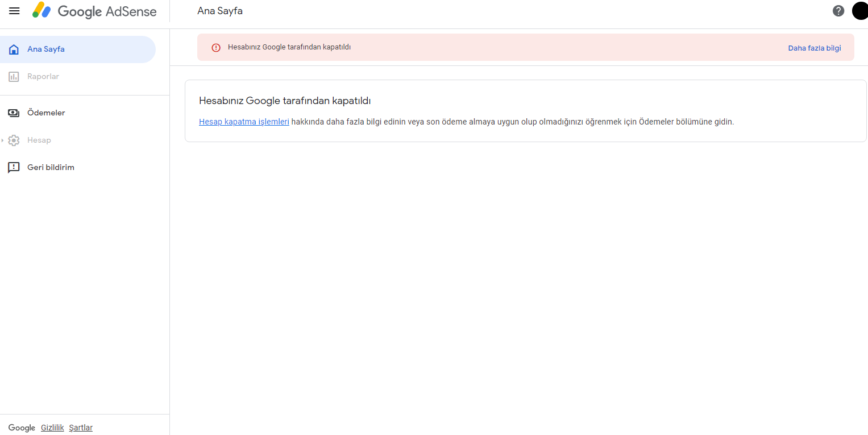The height and width of the screenshot is (435, 868).
Task: Click the Daha fazla bilgi link
Action: [814, 48]
